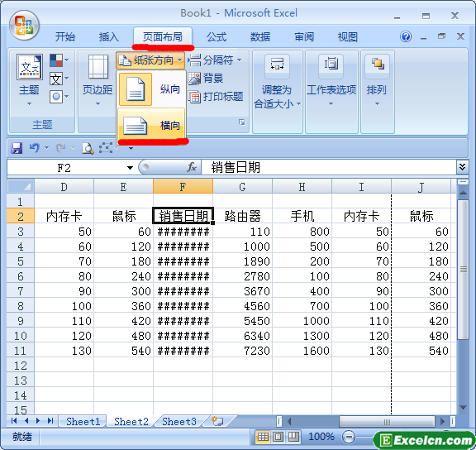Image resolution: width=476 pixels, height=450 pixels.
Task: Click the Select All corner button
Action: pos(21,186)
